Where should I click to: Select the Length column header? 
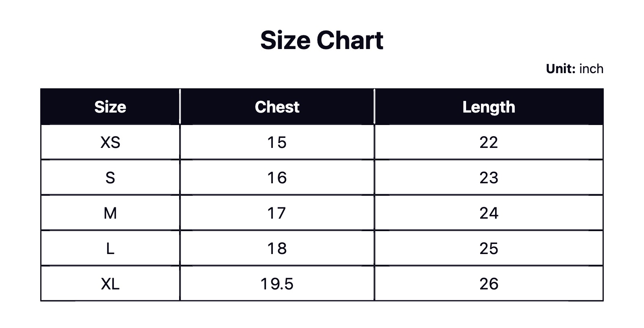[489, 107]
